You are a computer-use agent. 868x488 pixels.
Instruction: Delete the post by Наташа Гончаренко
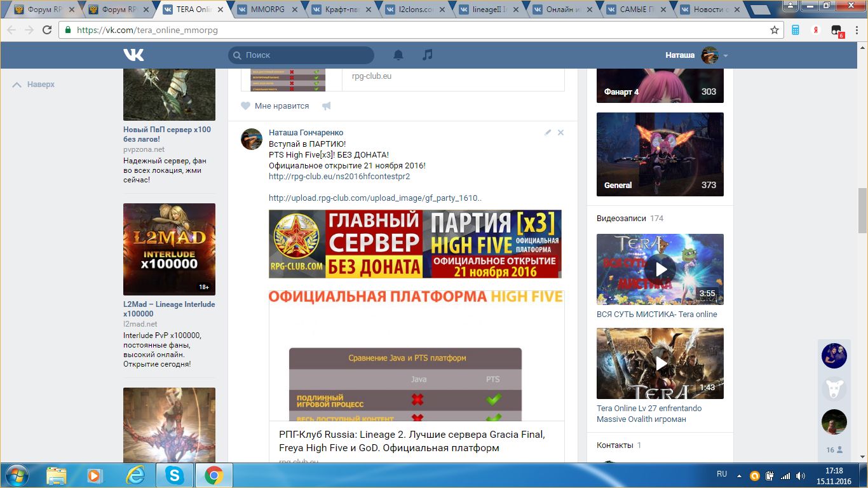560,133
